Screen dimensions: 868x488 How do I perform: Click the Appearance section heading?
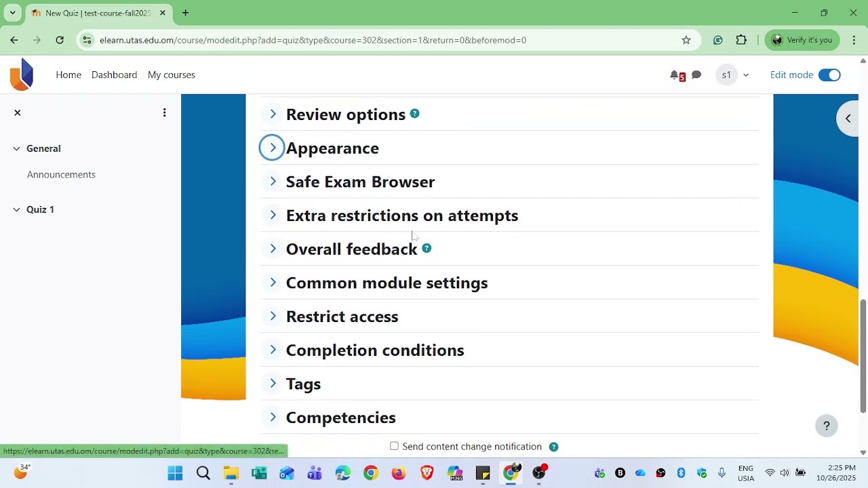pos(332,148)
